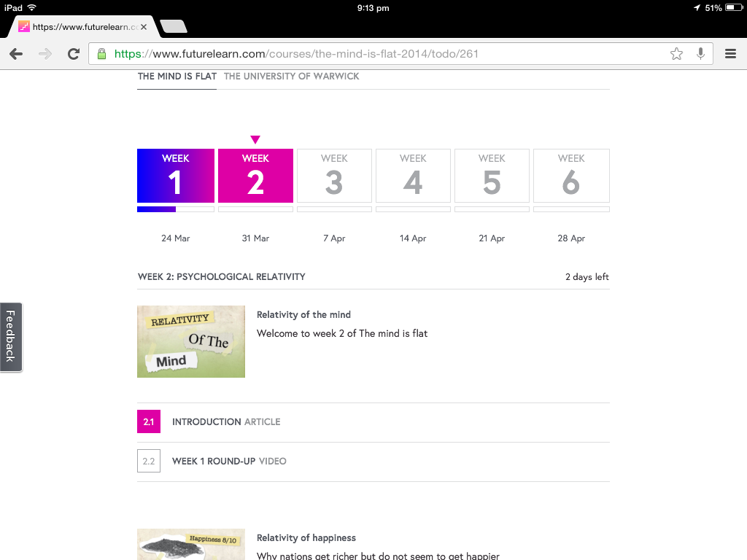Select the Week 4 tile

[x=413, y=176]
